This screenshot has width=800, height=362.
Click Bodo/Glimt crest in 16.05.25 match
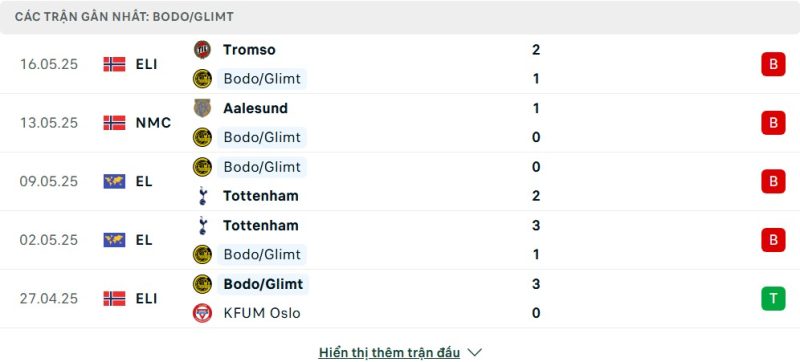(203, 79)
